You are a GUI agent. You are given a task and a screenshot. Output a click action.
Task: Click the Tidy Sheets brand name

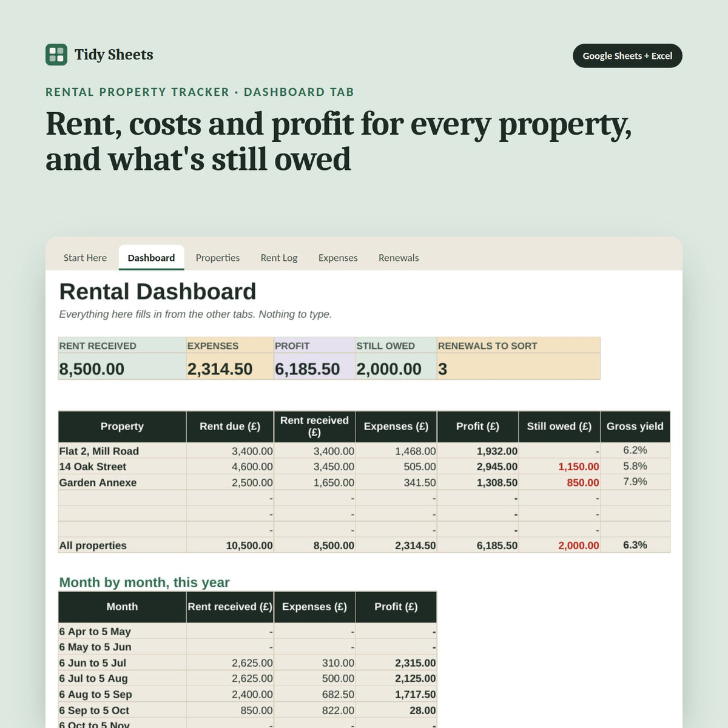tap(114, 55)
